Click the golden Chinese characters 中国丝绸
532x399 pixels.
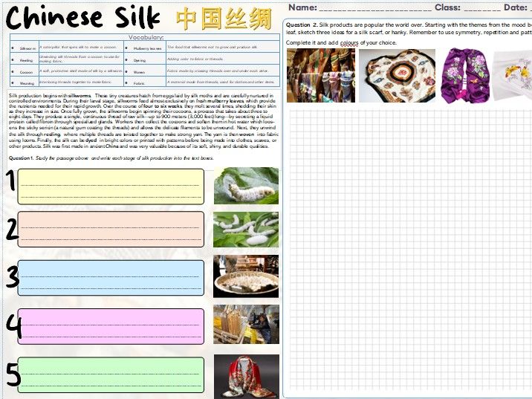pyautogui.click(x=224, y=19)
